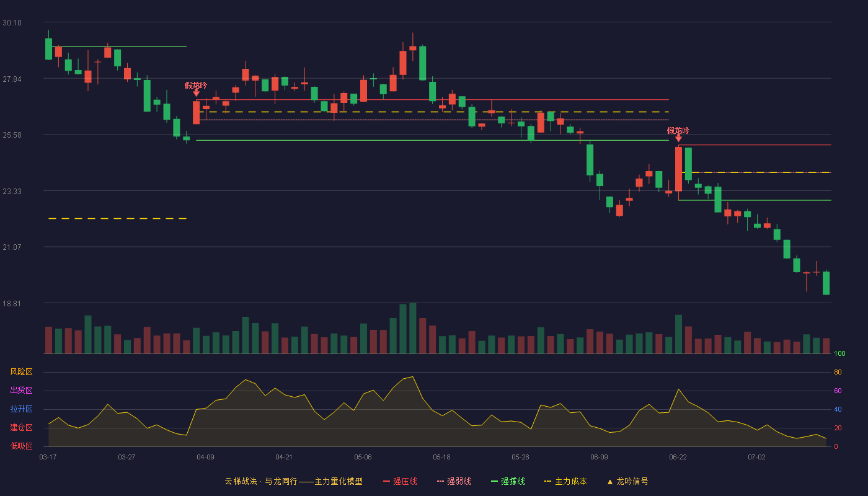Click the last green candlestick on right
This screenshot has width=868, height=496.
tap(826, 283)
